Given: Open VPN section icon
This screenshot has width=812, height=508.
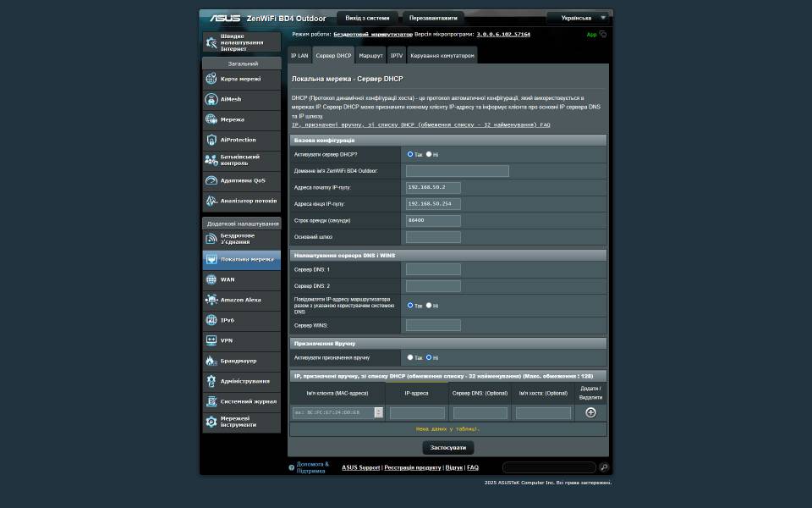Looking at the screenshot, I should point(211,340).
